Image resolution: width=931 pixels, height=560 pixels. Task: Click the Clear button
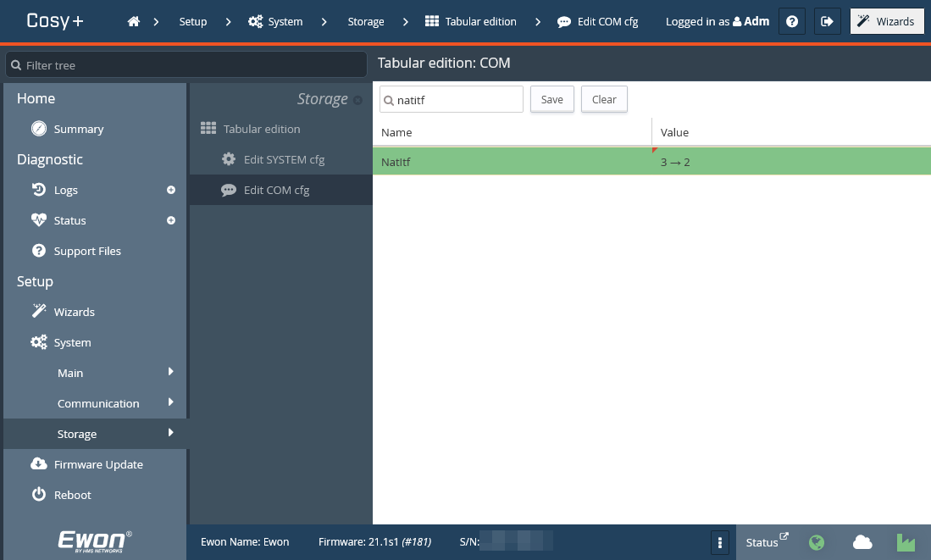coord(604,99)
